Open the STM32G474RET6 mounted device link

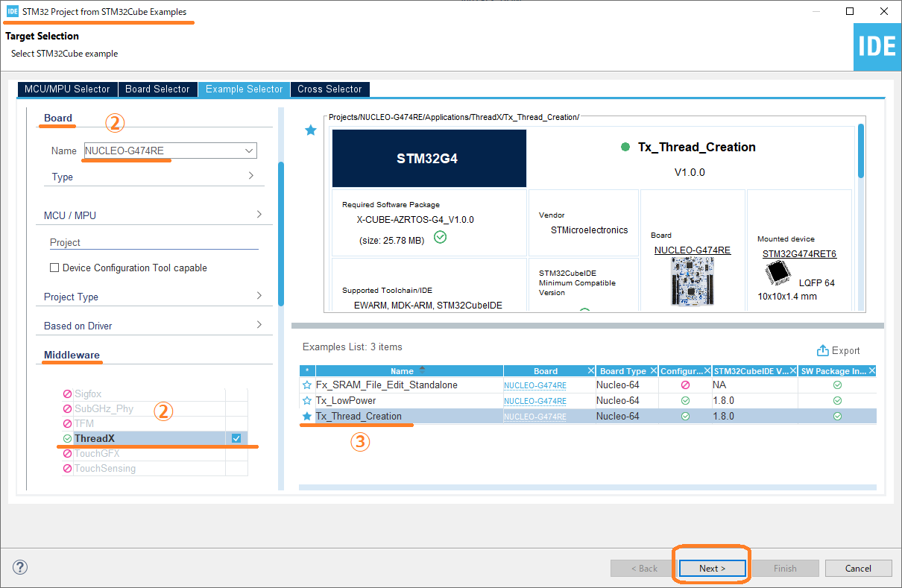pyautogui.click(x=799, y=254)
